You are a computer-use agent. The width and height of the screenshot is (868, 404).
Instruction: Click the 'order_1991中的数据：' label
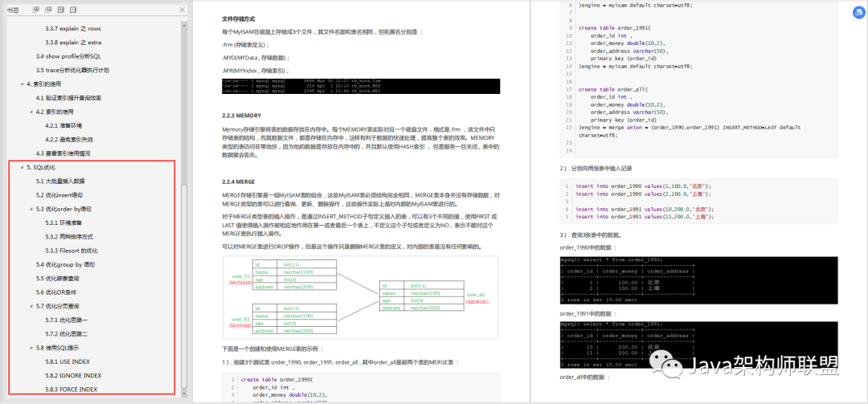coord(588,313)
